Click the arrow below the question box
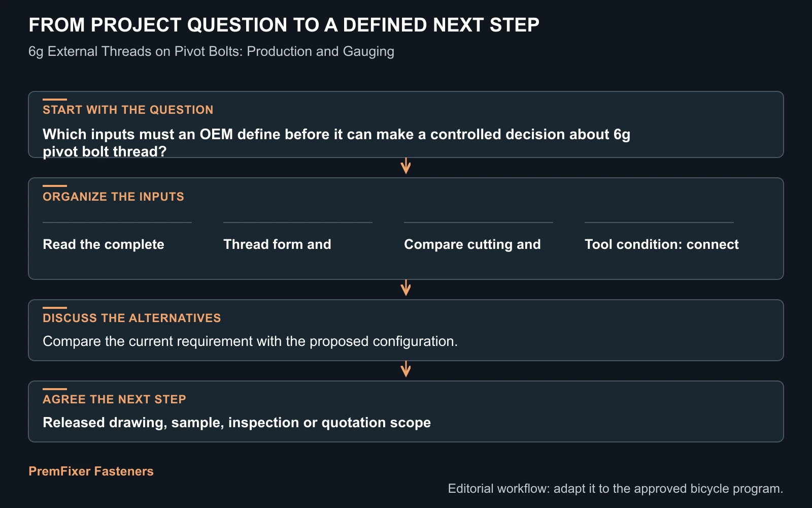The height and width of the screenshot is (508, 812). click(x=405, y=166)
